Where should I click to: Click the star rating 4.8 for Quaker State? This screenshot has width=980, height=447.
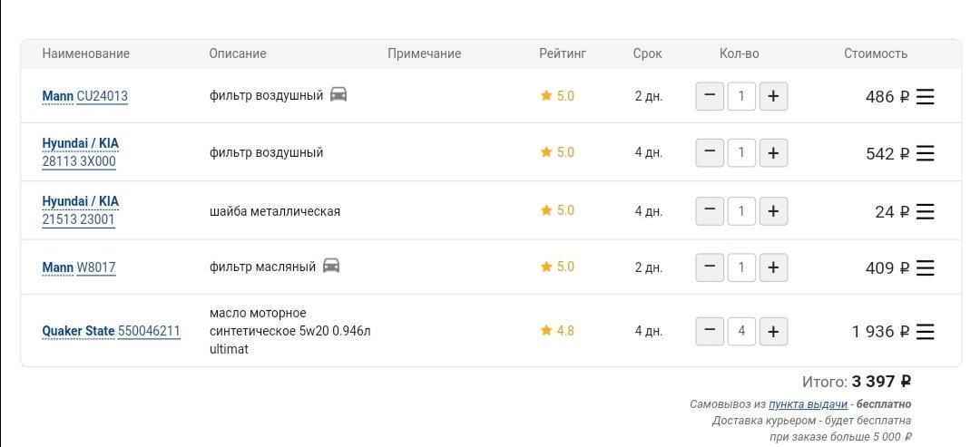click(x=557, y=330)
